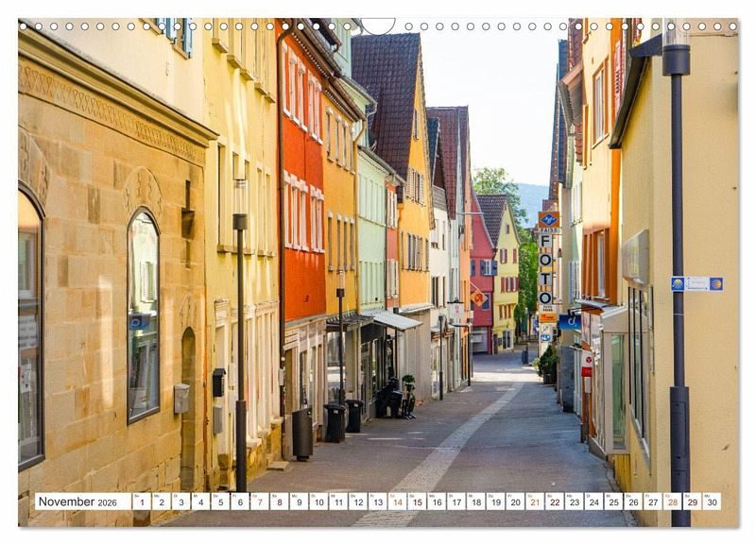Pick date 23 on the calendar

[x=575, y=502]
